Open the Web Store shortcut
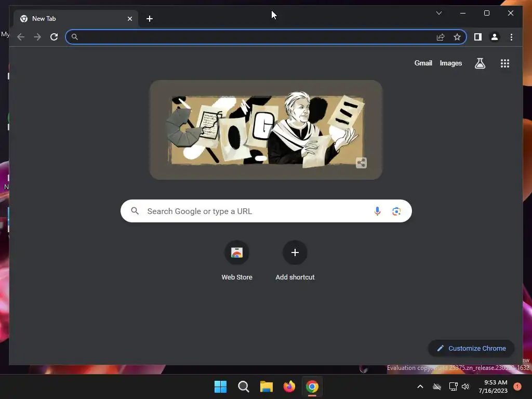Screen dimensions: 532x399 click(237, 261)
